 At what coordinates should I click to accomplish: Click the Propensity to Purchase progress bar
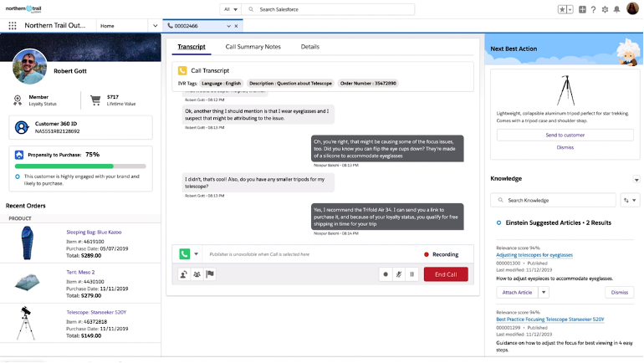[80, 166]
